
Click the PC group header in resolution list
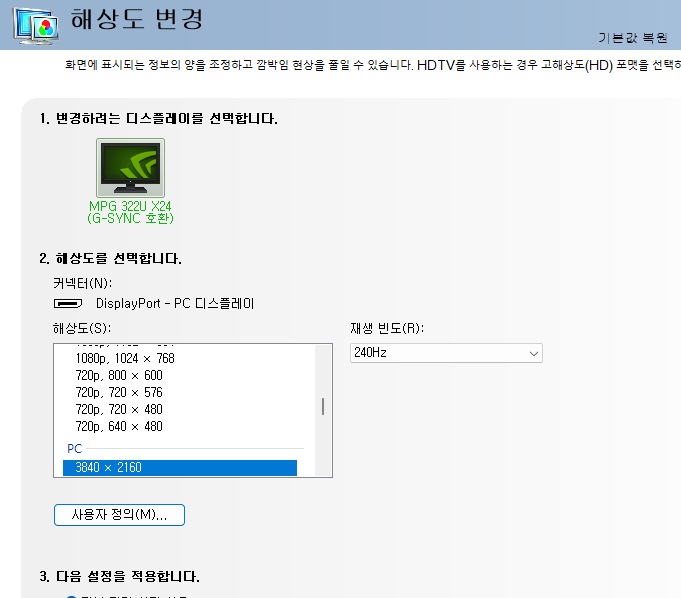click(74, 449)
